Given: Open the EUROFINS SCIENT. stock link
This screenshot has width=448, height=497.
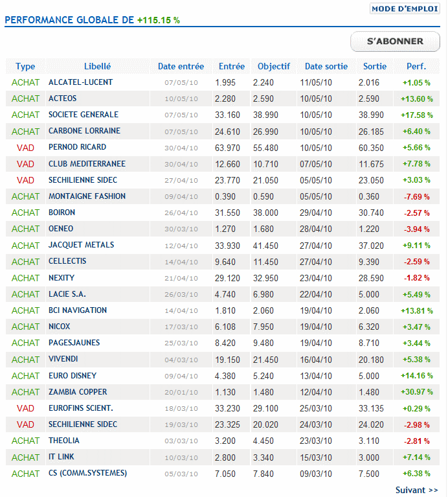Looking at the screenshot, I should point(81,408).
